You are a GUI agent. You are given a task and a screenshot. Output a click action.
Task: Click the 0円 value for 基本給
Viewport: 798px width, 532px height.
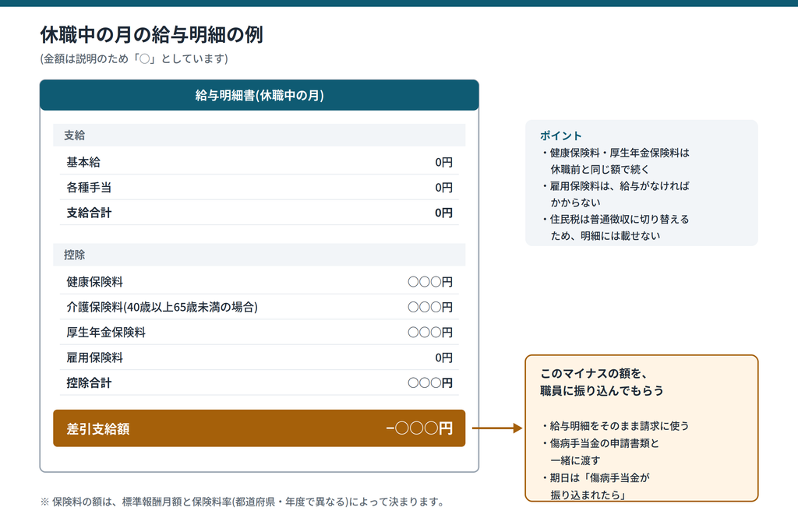443,162
